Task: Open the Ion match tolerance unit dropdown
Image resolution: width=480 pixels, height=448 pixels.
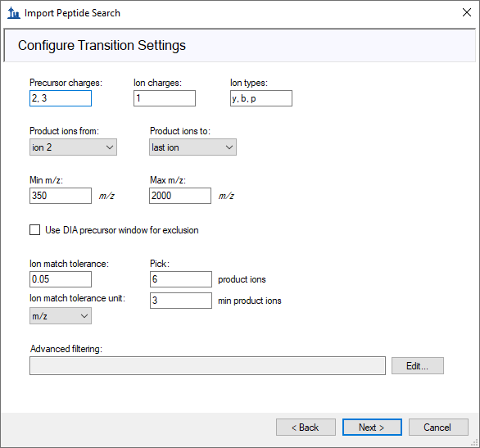Action: pos(61,316)
